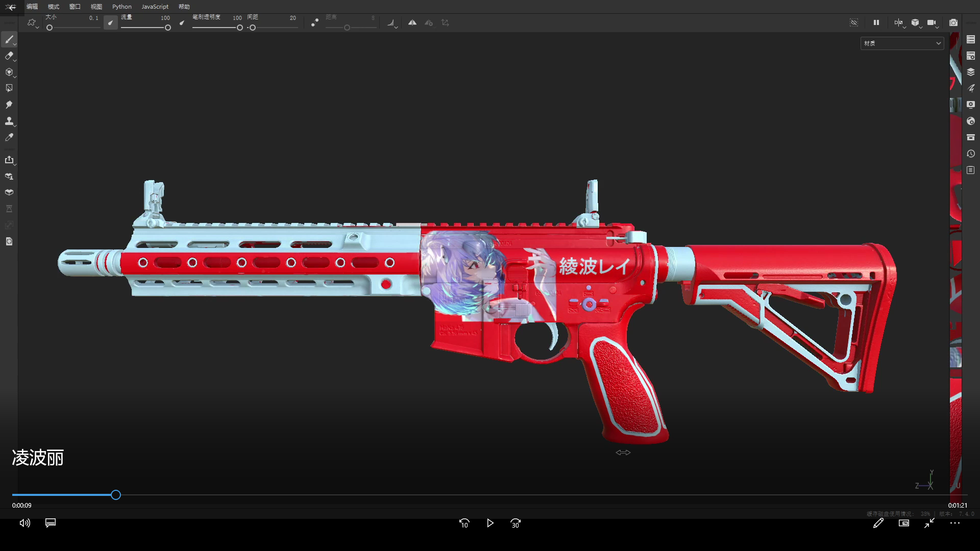Open the Shader Settings panel
980x551 pixels.
tap(971, 121)
